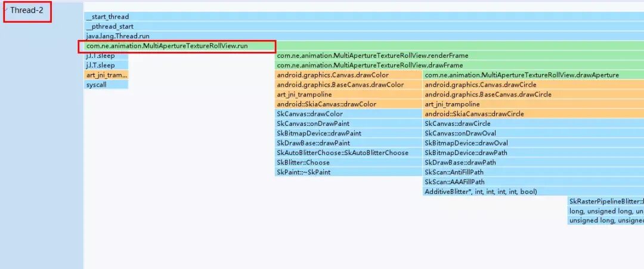Click the SkCanvas::drawCircle frame
This screenshot has height=269, width=644.
click(x=533, y=123)
